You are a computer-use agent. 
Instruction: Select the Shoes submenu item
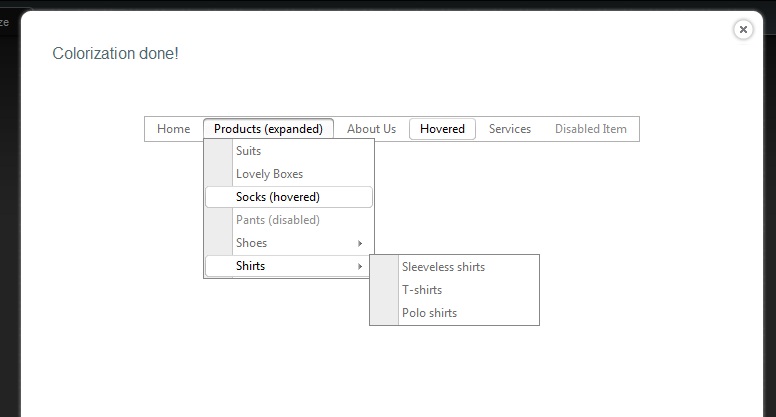251,243
